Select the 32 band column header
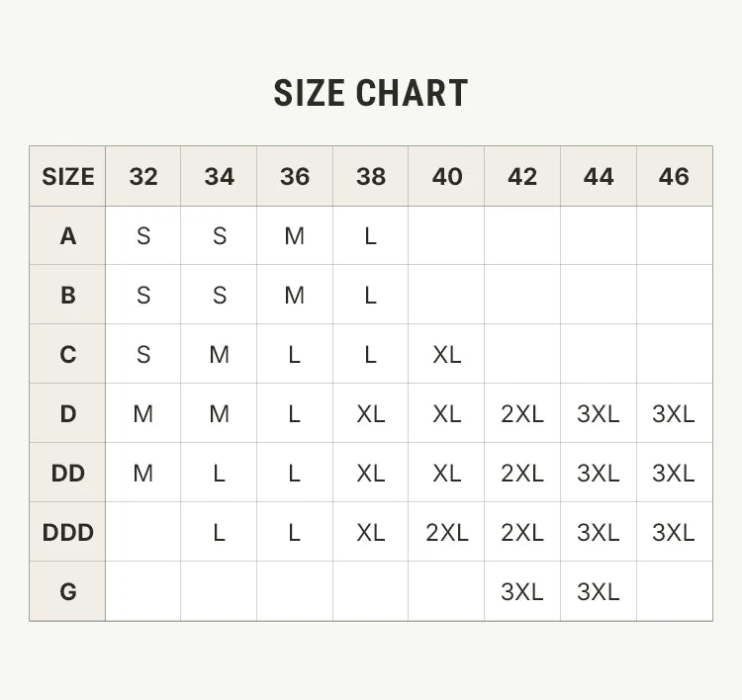 pos(142,176)
